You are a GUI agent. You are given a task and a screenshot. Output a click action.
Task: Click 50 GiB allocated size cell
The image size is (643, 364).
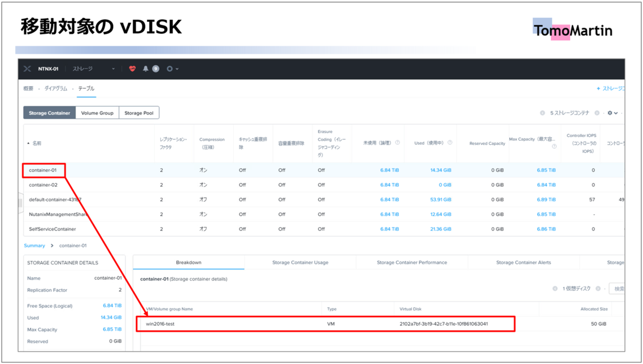(x=599, y=324)
